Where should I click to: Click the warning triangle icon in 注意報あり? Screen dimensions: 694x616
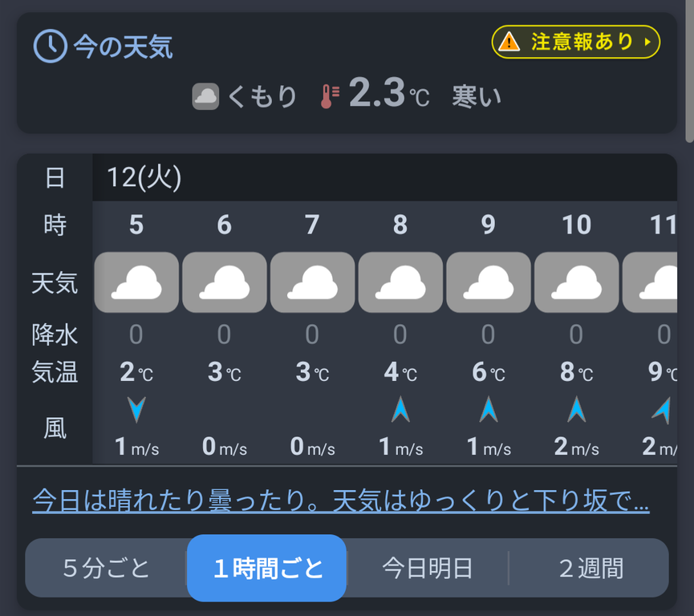(x=509, y=42)
